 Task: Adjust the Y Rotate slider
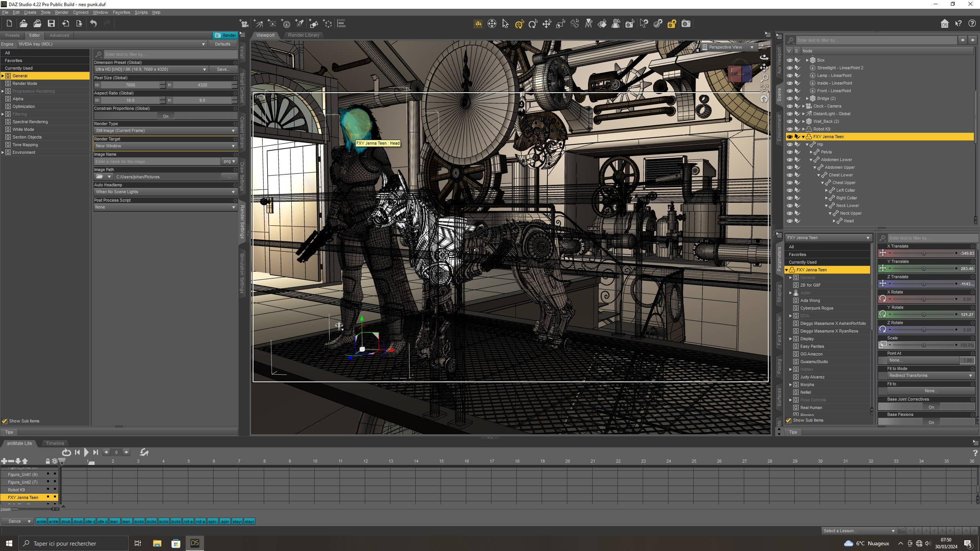[923, 315]
